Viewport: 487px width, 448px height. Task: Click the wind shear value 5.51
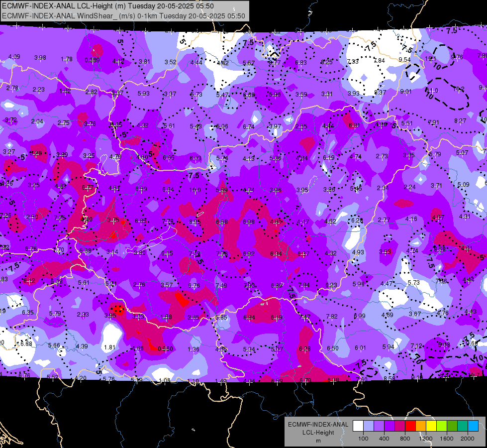pyautogui.click(x=406, y=123)
